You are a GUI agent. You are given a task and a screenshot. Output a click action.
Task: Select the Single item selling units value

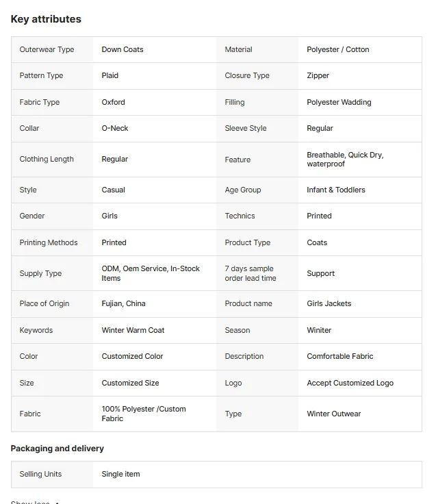(x=120, y=474)
